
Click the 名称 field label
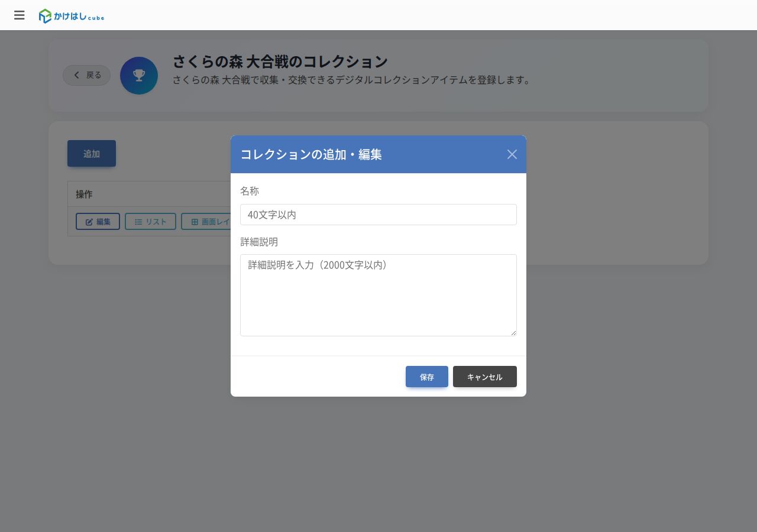tap(250, 191)
